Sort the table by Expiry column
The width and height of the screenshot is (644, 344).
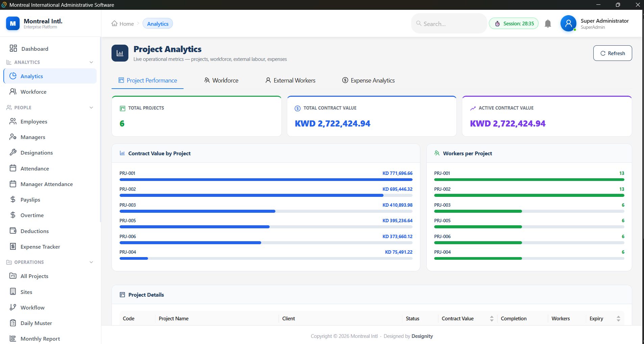point(618,319)
